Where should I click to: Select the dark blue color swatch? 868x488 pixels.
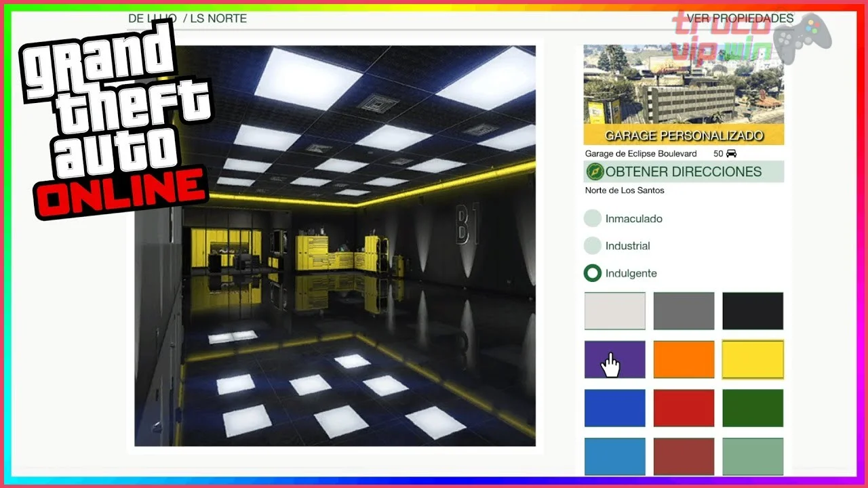(x=615, y=408)
